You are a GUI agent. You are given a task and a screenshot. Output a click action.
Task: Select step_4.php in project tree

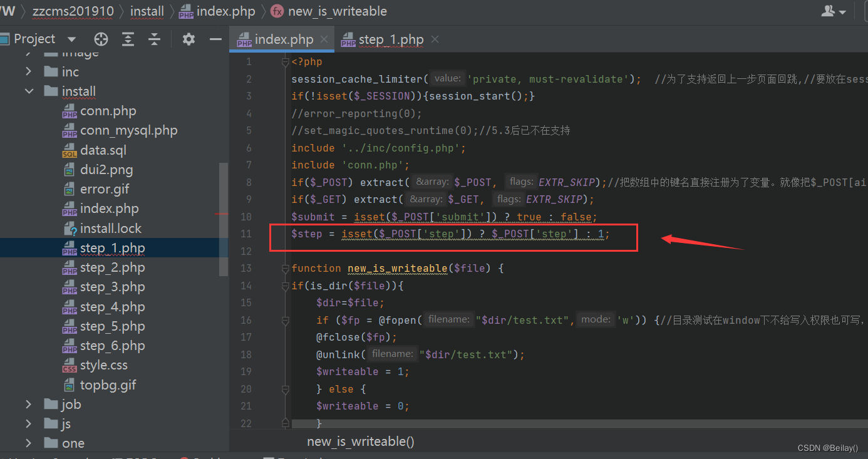[112, 307]
